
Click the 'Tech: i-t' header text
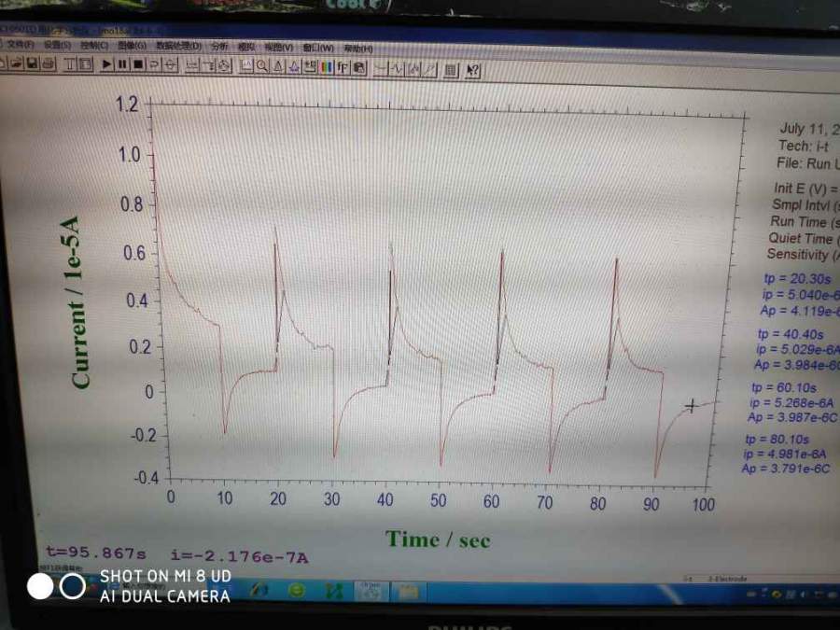(x=803, y=146)
